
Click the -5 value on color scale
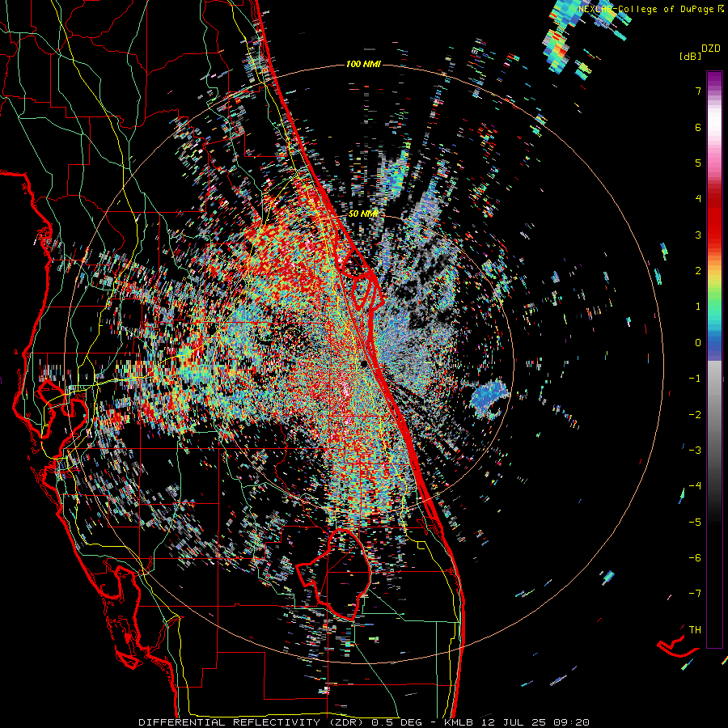tap(695, 522)
